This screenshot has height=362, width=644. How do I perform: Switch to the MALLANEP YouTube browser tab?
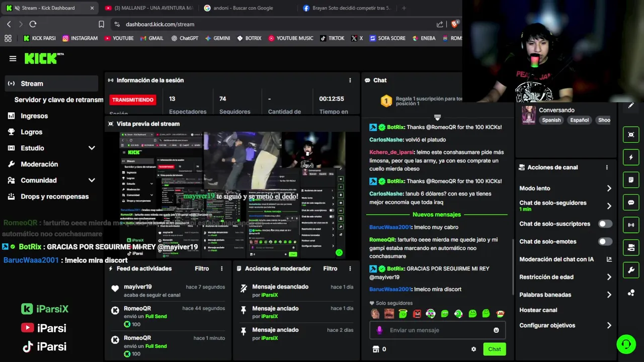click(149, 8)
